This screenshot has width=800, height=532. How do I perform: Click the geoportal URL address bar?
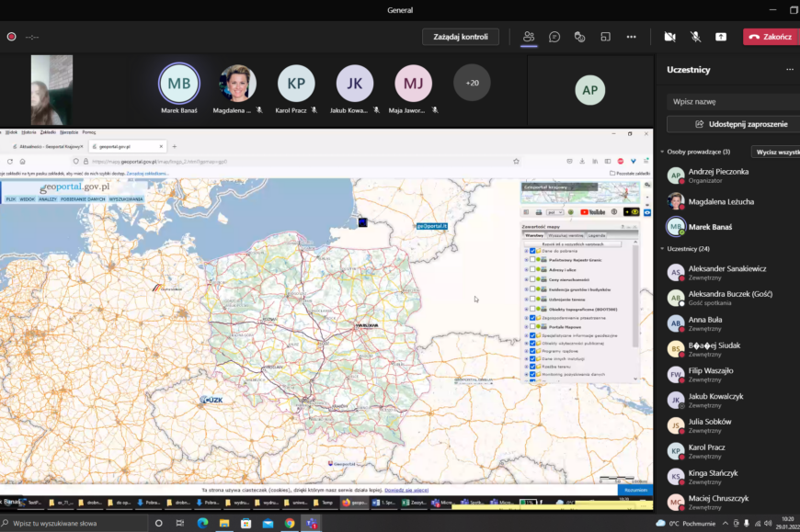coord(296,162)
